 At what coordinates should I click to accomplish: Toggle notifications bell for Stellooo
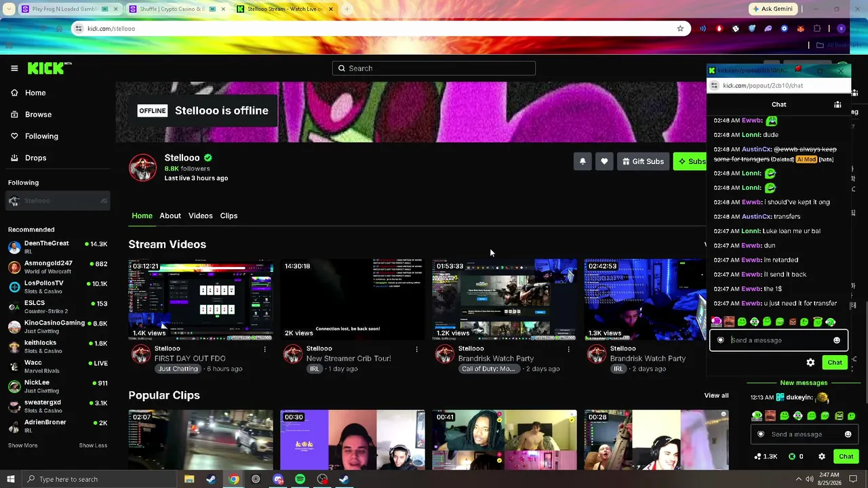coord(583,161)
